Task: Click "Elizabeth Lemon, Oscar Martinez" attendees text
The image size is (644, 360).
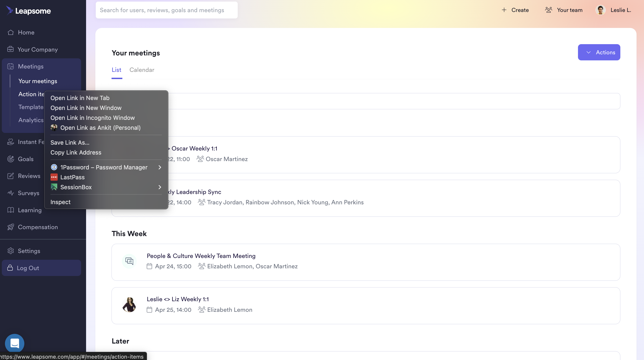Action: [252, 266]
